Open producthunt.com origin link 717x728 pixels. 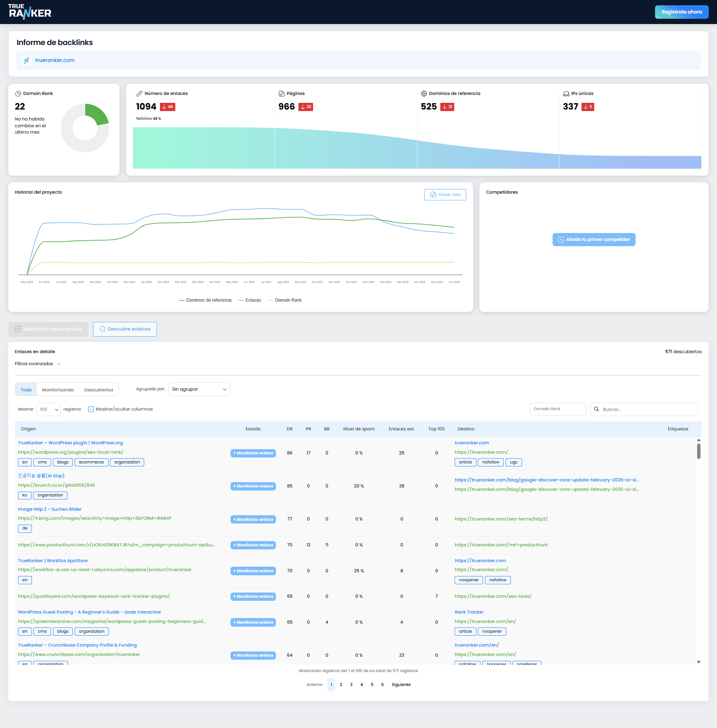point(117,544)
